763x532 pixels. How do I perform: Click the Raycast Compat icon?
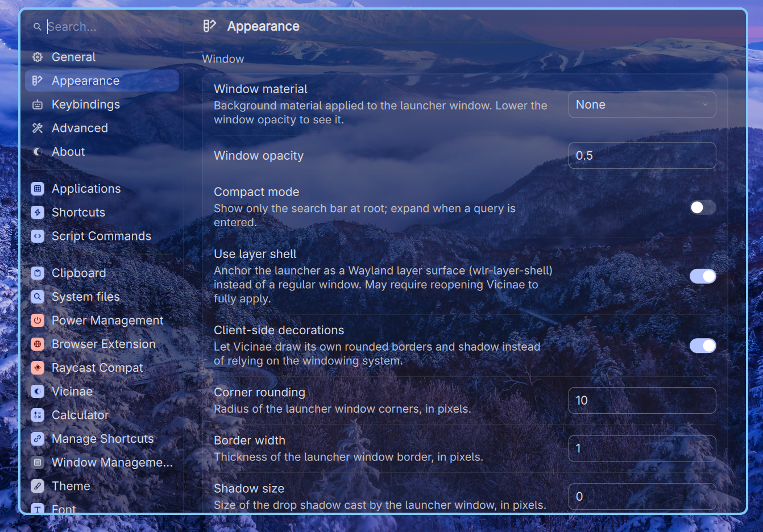pyautogui.click(x=38, y=368)
